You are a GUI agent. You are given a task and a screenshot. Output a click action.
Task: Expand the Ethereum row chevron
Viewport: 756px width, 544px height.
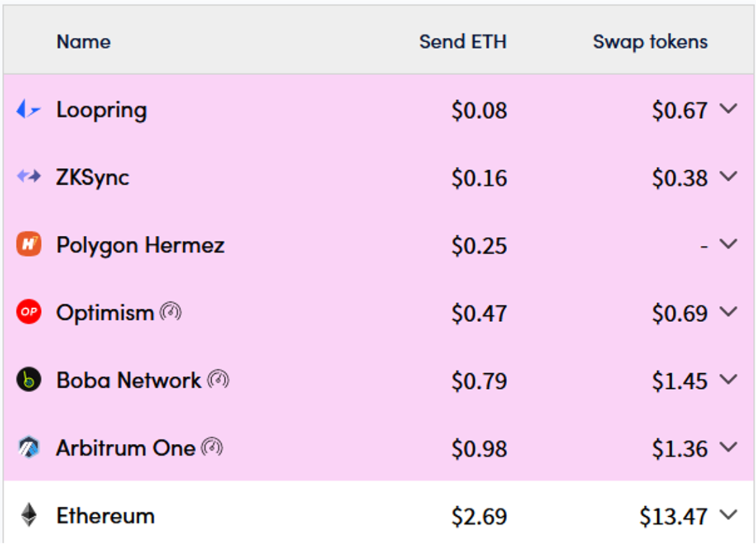pyautogui.click(x=728, y=514)
